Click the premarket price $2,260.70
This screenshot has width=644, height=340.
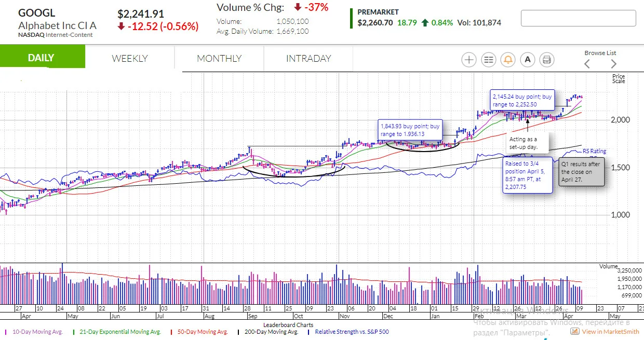[375, 22]
